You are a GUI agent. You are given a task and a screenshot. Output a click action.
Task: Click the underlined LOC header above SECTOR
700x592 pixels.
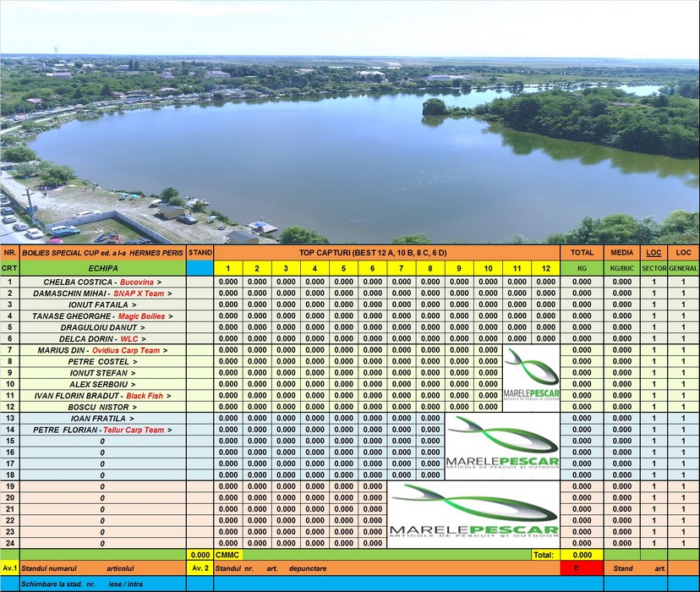654,253
